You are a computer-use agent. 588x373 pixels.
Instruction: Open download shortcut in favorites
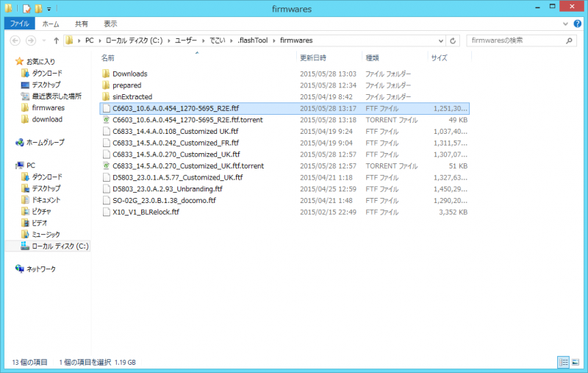pos(47,119)
